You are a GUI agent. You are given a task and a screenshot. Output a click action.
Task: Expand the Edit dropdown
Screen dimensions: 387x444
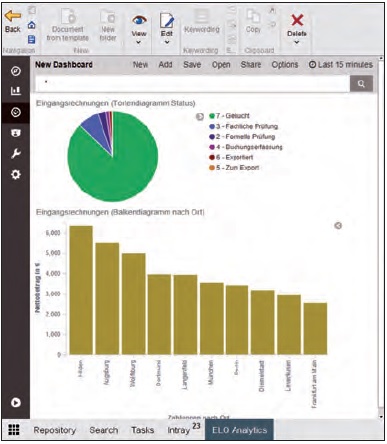pos(167,42)
